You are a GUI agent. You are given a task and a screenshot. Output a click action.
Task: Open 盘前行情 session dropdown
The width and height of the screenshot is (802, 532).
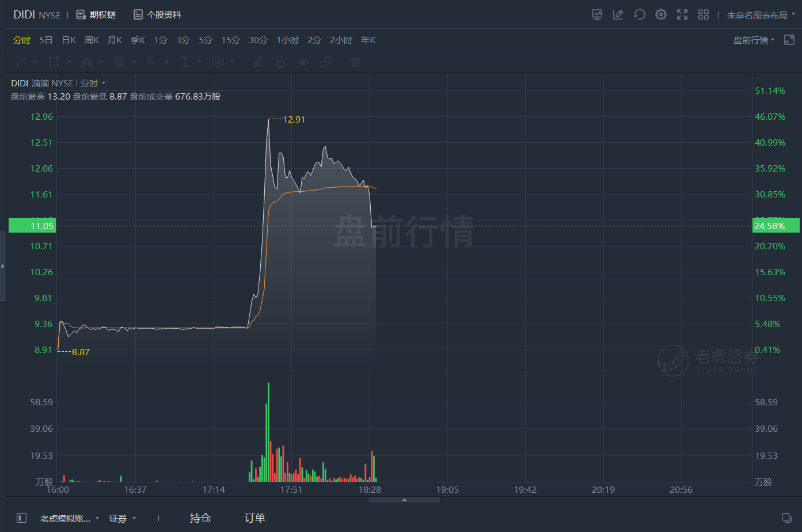click(754, 40)
